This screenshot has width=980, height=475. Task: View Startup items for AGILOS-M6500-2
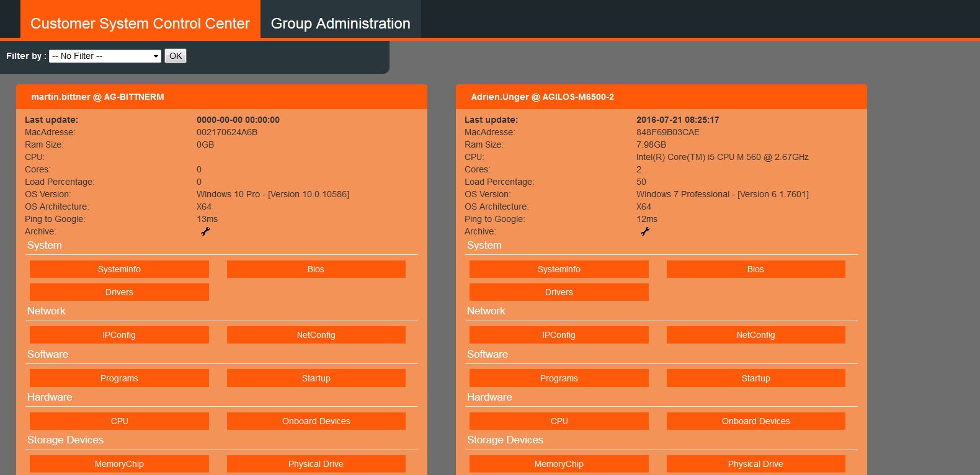(x=756, y=378)
